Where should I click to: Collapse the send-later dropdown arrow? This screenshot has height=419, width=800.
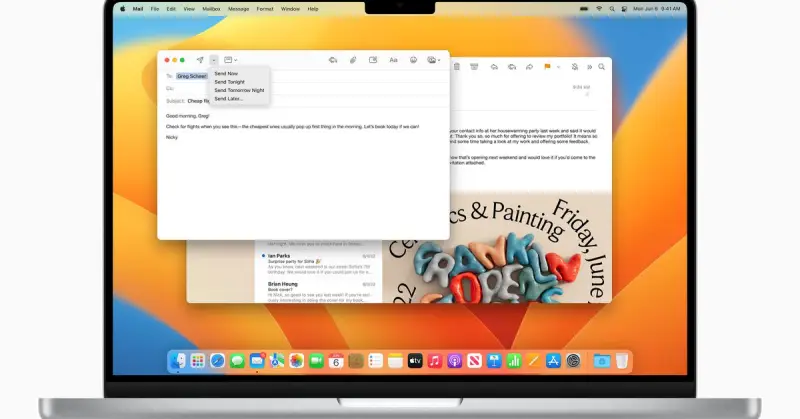tap(214, 60)
